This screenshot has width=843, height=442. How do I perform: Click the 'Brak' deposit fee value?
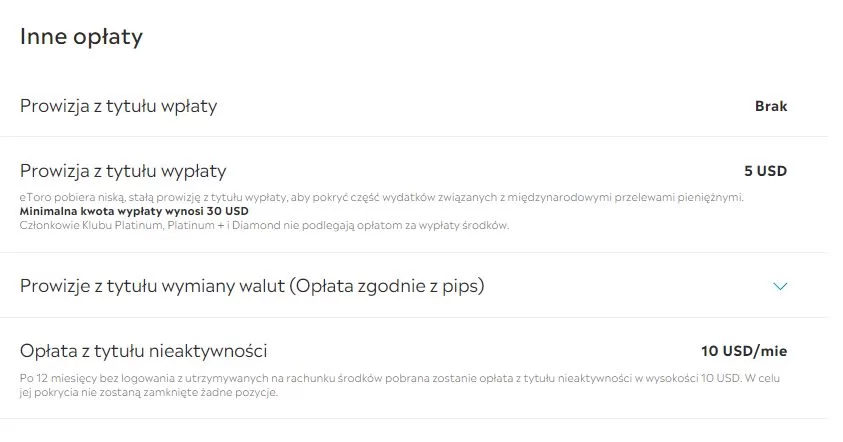(771, 106)
